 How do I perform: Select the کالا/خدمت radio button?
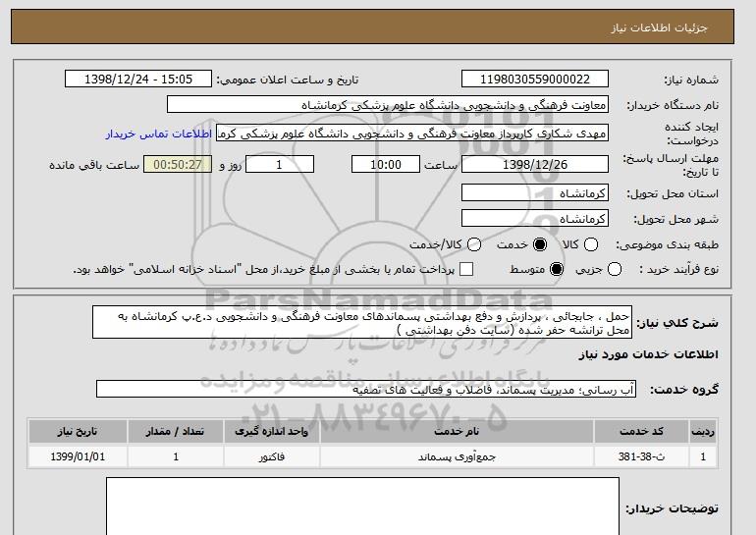tap(474, 244)
